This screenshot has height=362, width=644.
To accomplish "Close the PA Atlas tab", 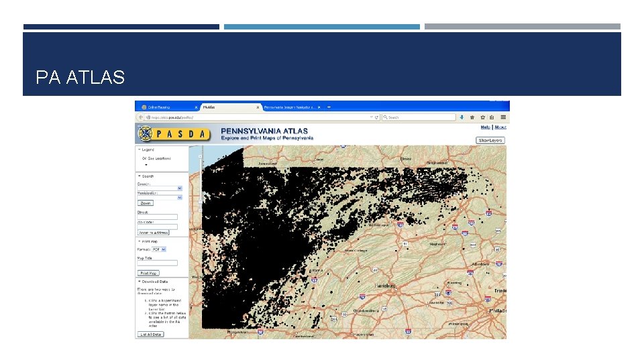I will 258,107.
